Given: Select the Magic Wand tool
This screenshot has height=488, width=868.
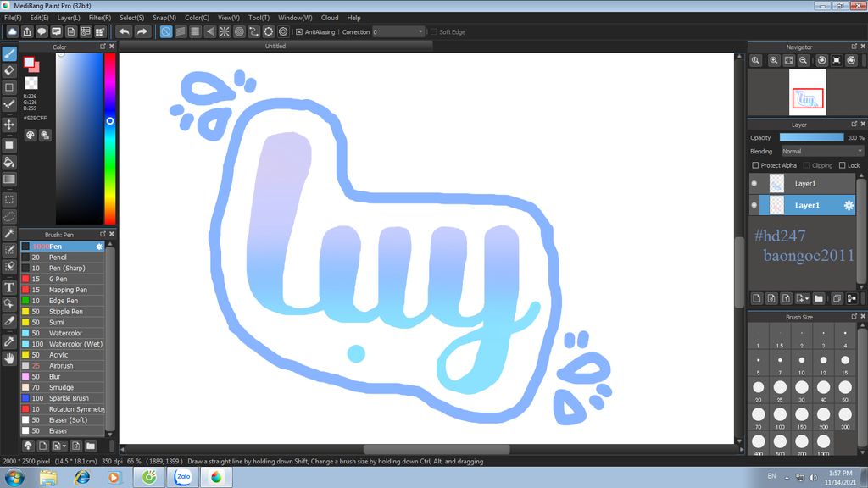Looking at the screenshot, I should (x=9, y=234).
